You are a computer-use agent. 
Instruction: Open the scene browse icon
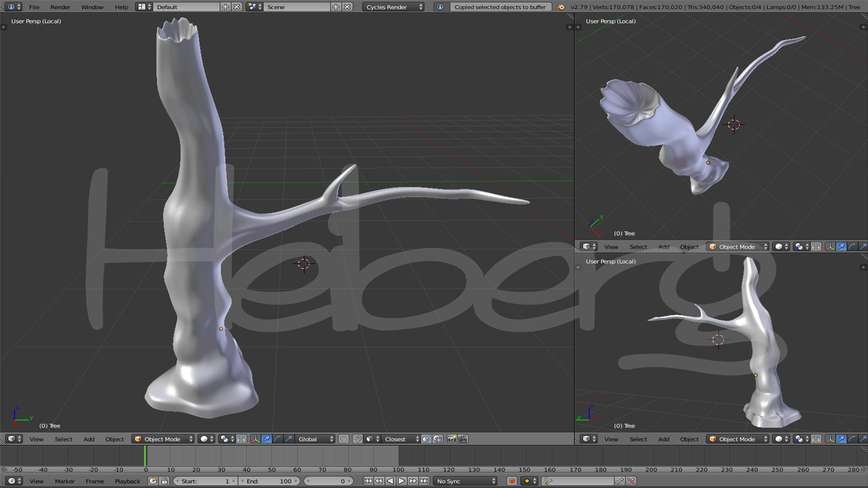tap(254, 7)
